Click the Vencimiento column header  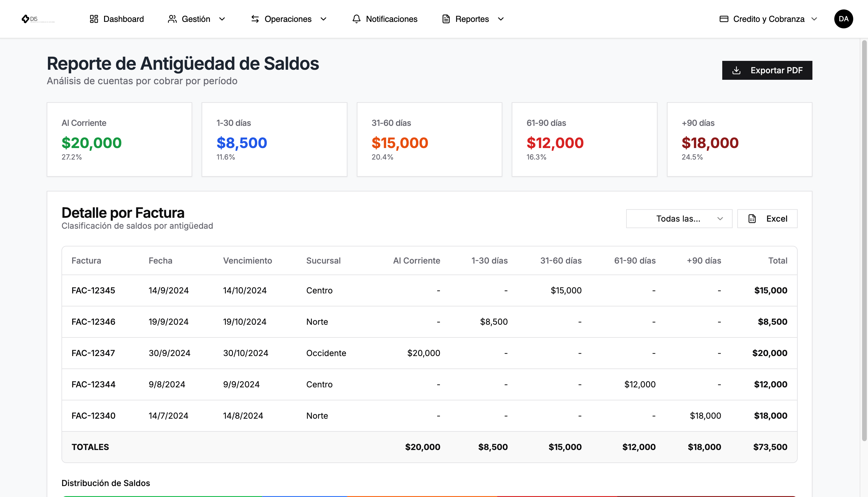247,260
